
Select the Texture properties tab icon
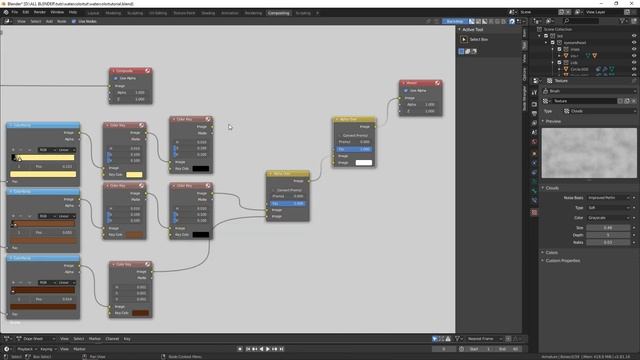534,212
